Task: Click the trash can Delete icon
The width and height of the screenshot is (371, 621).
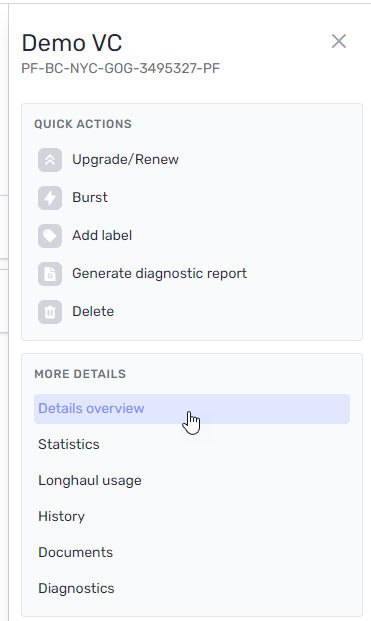Action: click(x=50, y=312)
